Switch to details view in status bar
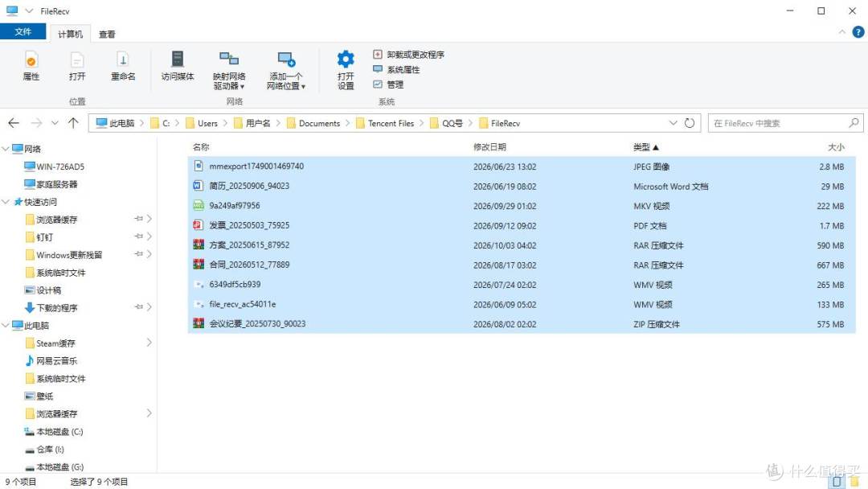The height and width of the screenshot is (489, 868). (x=837, y=482)
